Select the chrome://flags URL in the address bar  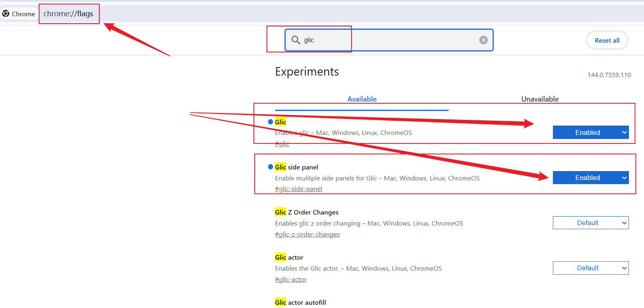[68, 14]
